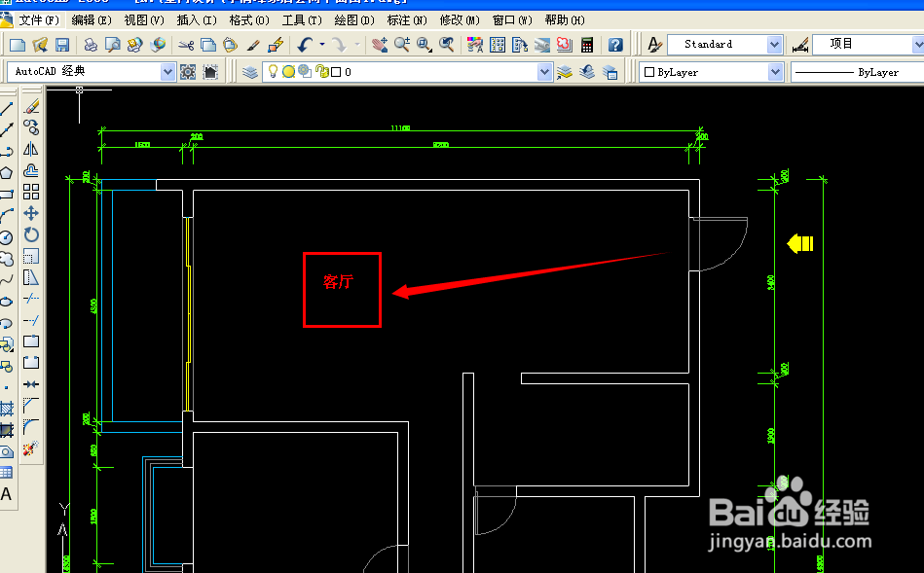The height and width of the screenshot is (573, 924).
Task: Select the Polygon draw tool
Action: 6,173
